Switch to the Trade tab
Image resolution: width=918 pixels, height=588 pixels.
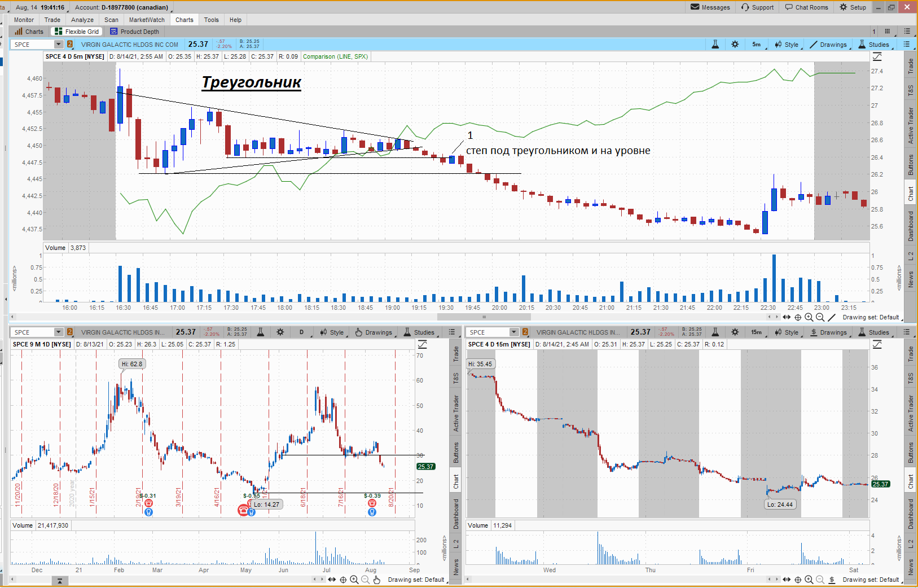click(x=52, y=20)
